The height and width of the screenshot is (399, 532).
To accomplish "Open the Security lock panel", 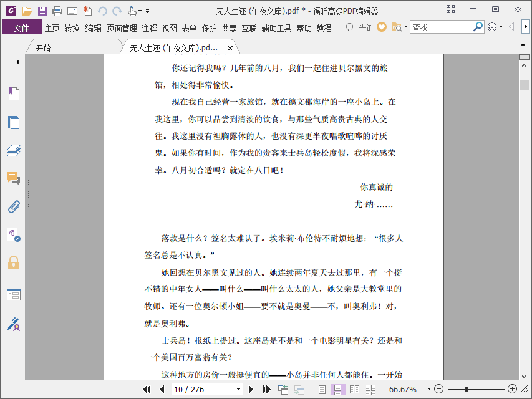I will tap(14, 262).
